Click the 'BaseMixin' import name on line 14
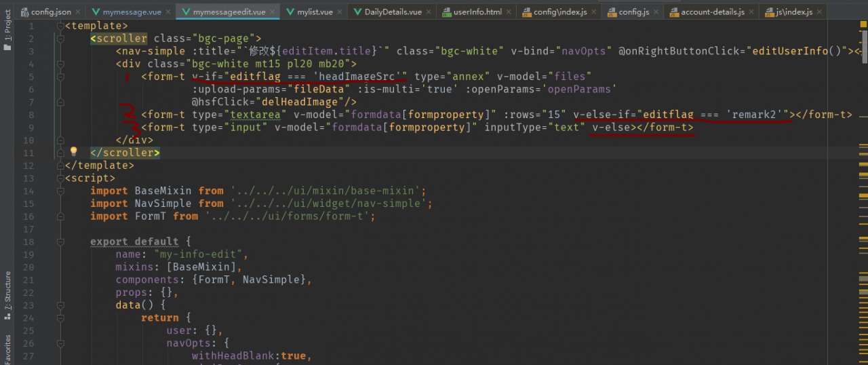 pyautogui.click(x=163, y=191)
